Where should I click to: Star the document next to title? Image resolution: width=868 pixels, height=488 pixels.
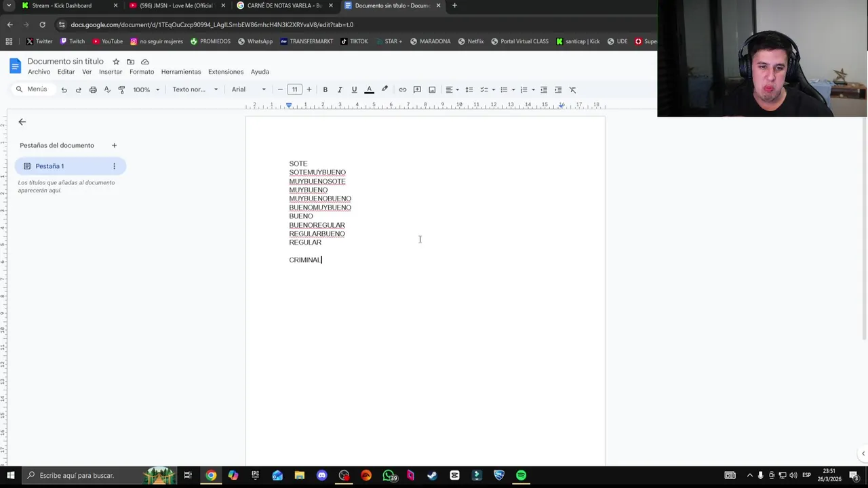[116, 62]
